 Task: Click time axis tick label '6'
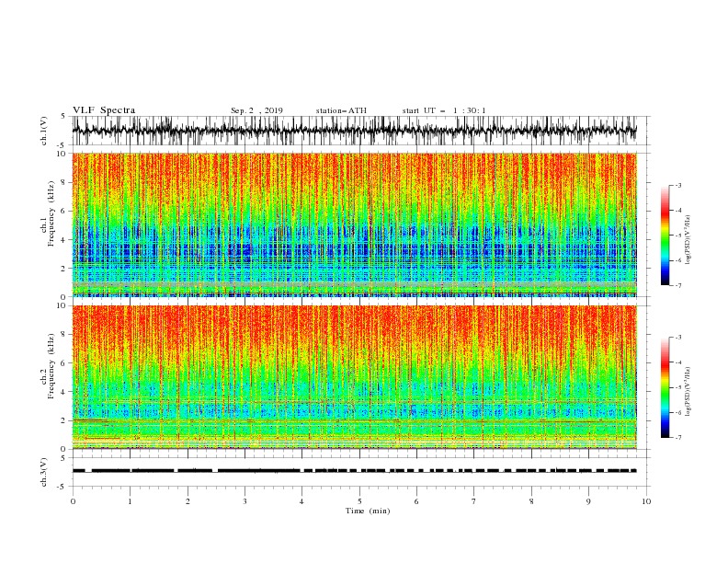pos(416,501)
